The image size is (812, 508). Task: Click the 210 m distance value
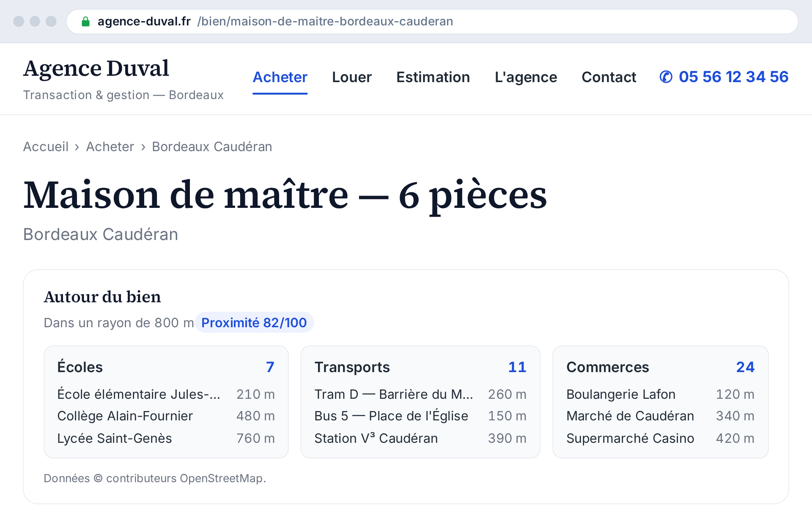point(255,394)
